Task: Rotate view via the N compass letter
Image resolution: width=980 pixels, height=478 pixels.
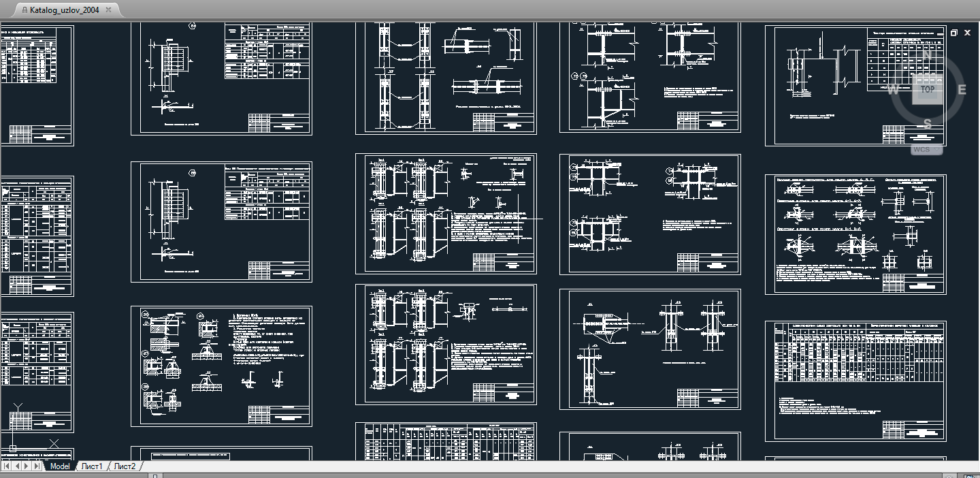Action: (928, 55)
